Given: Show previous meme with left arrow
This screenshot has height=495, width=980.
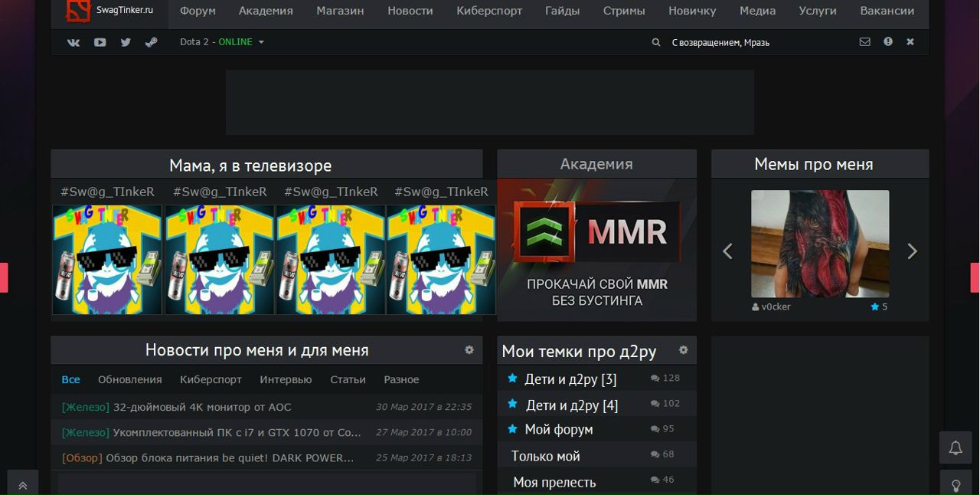Looking at the screenshot, I should click(x=728, y=251).
